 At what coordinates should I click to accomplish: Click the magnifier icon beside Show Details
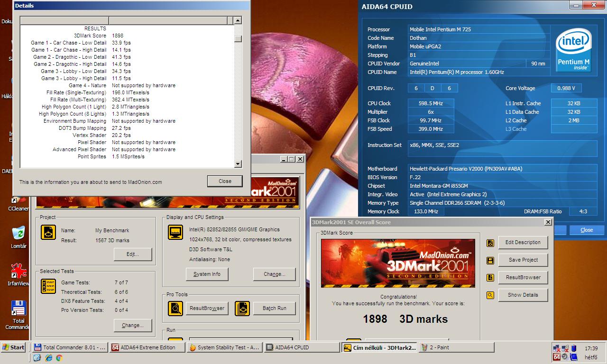490,295
